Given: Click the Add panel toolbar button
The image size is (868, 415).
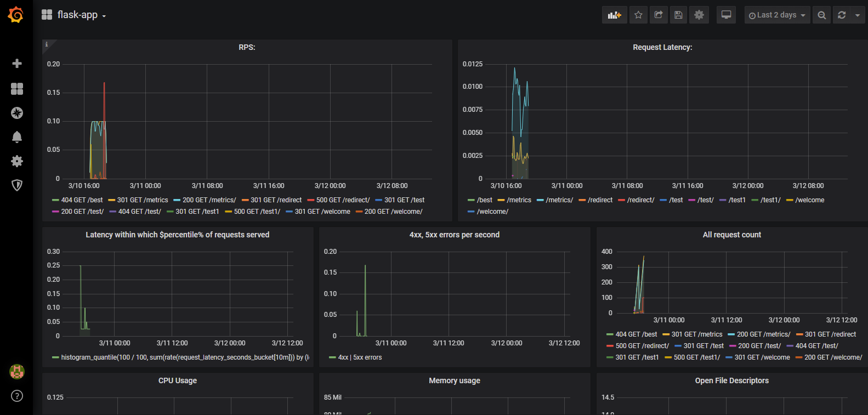Looking at the screenshot, I should [615, 15].
